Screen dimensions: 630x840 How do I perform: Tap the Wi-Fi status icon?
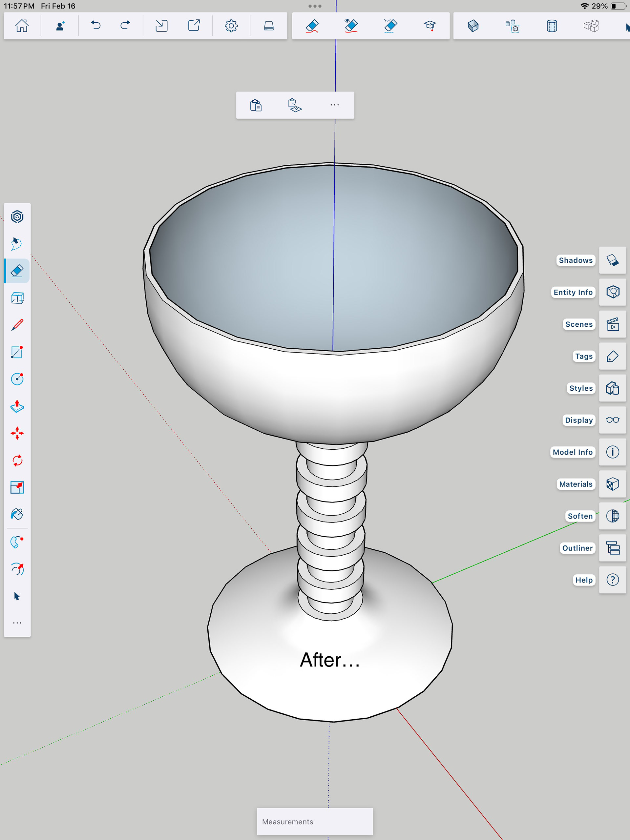tap(584, 6)
